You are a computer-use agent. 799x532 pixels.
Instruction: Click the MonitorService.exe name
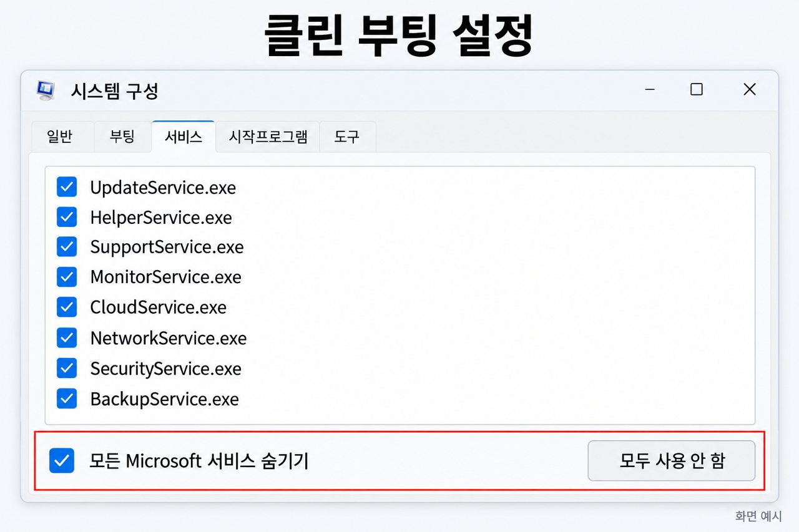(165, 277)
